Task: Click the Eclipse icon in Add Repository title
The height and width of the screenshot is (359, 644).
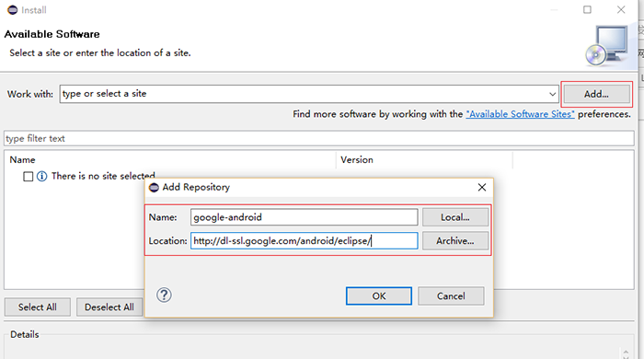Action: 154,187
